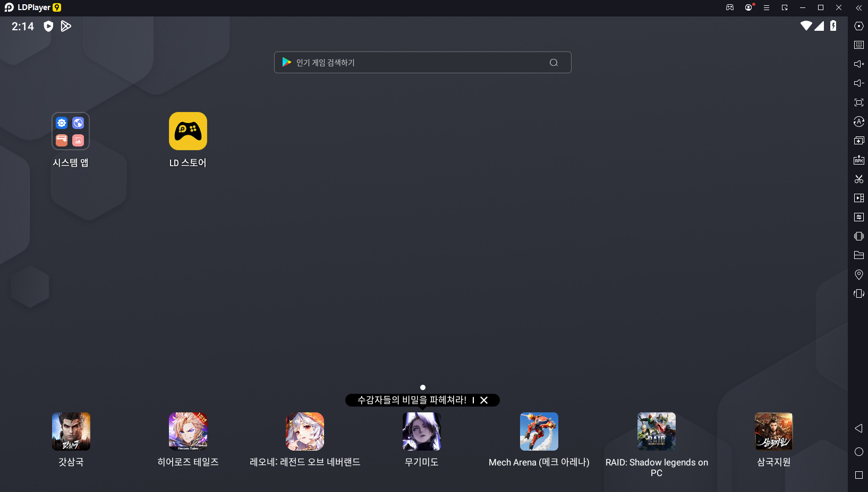The height and width of the screenshot is (492, 868).
Task: Open the shared folder icon
Action: (x=858, y=255)
